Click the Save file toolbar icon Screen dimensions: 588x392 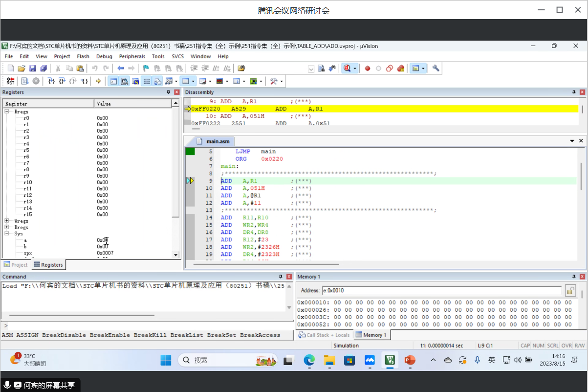pyautogui.click(x=32, y=69)
